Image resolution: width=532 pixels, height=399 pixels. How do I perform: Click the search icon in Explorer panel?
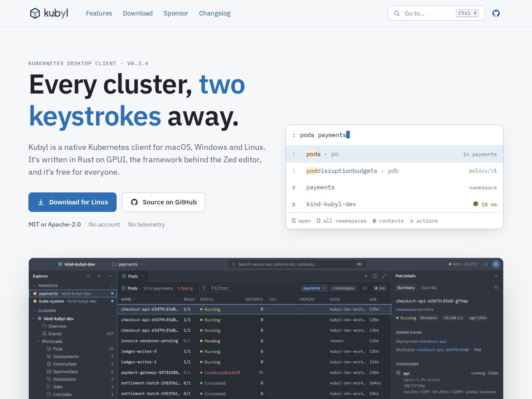pos(89,276)
